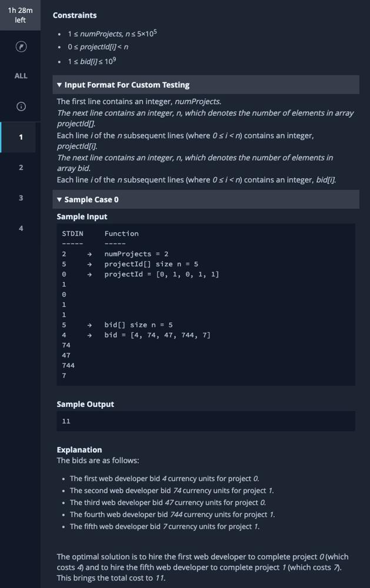Click the STDIN column header in the sample input
The image size is (370, 588).
click(72, 233)
